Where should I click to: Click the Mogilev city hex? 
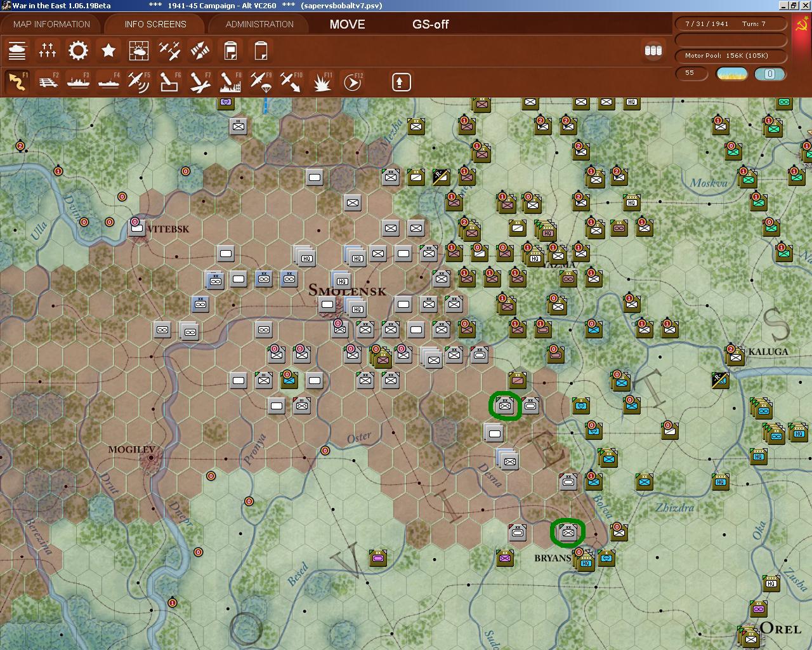tap(151, 458)
